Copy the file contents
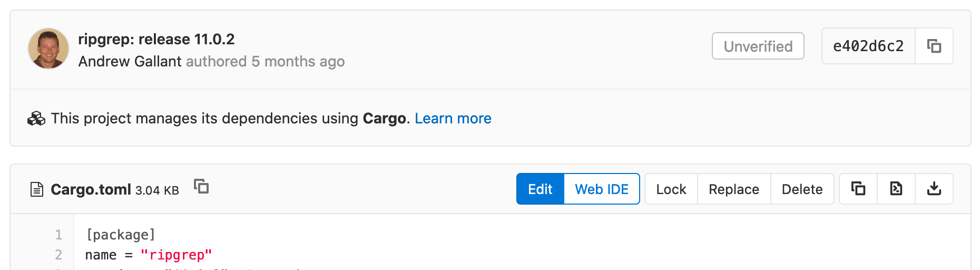The image size is (980, 270). click(x=858, y=189)
